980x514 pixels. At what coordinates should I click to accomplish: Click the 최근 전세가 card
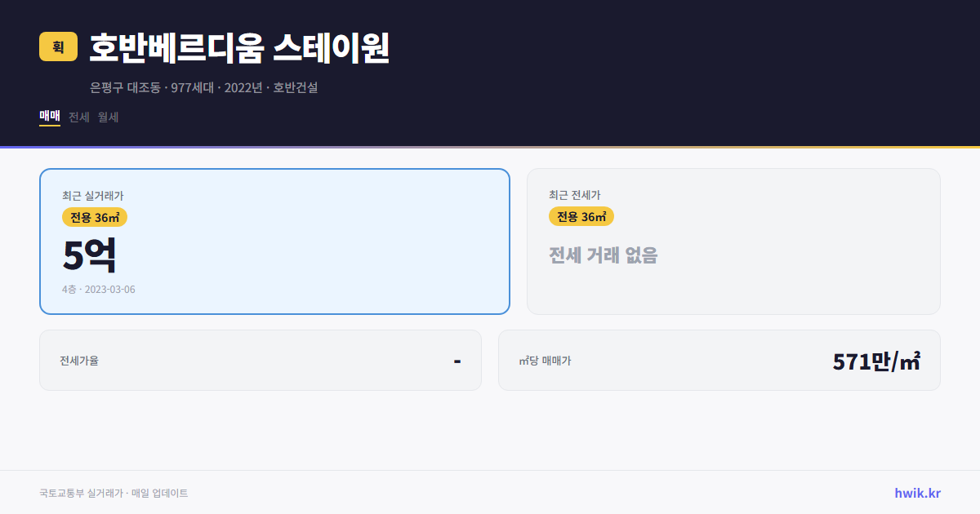point(733,241)
